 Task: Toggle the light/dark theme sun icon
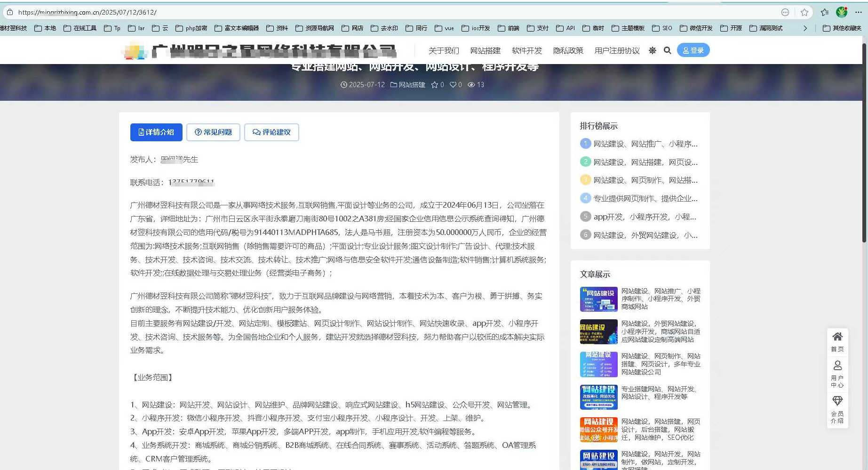[652, 50]
